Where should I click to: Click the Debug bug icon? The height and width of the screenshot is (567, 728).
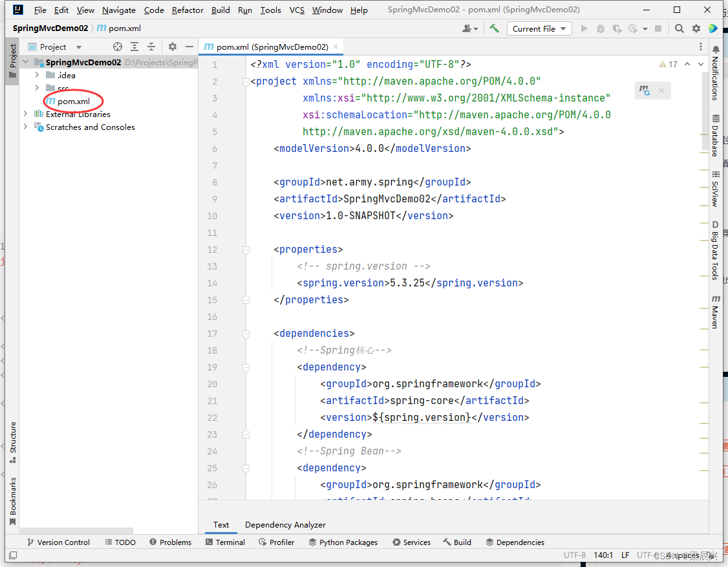click(x=601, y=28)
